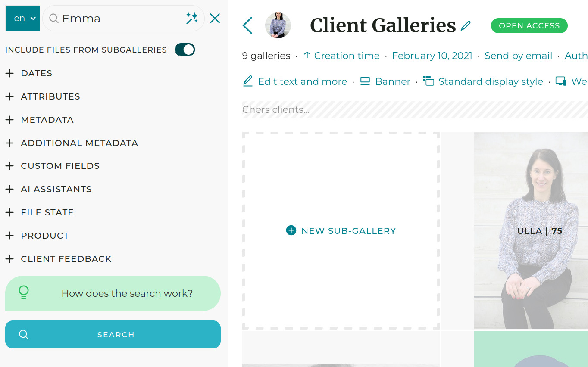Click the Open Access badge
The width and height of the screenshot is (588, 367).
pos(529,26)
